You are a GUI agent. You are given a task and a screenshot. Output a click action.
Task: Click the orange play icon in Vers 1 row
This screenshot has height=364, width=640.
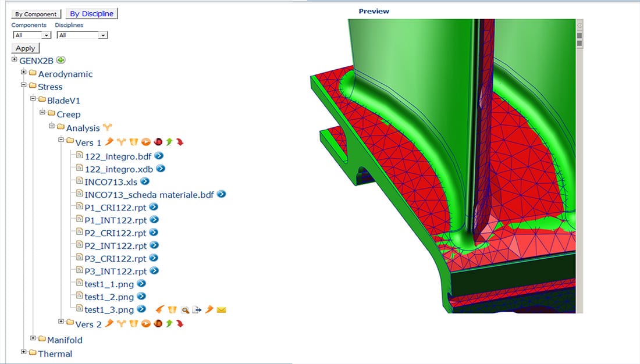click(145, 142)
